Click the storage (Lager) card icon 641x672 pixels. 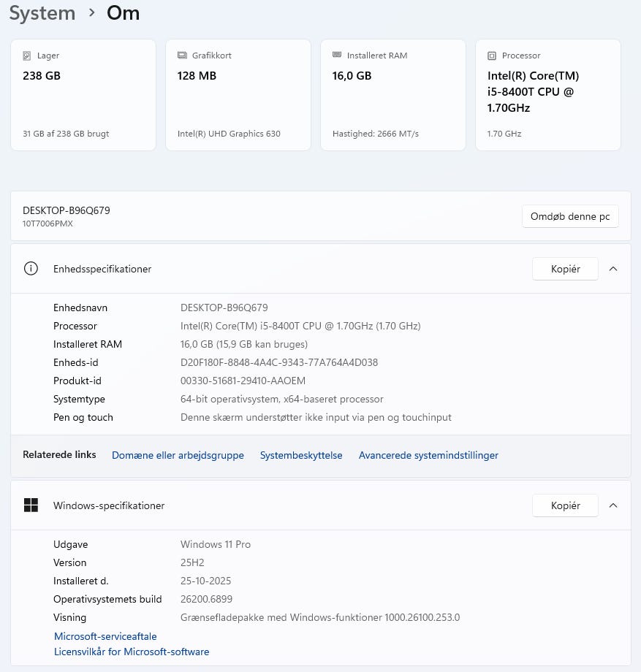pos(27,56)
